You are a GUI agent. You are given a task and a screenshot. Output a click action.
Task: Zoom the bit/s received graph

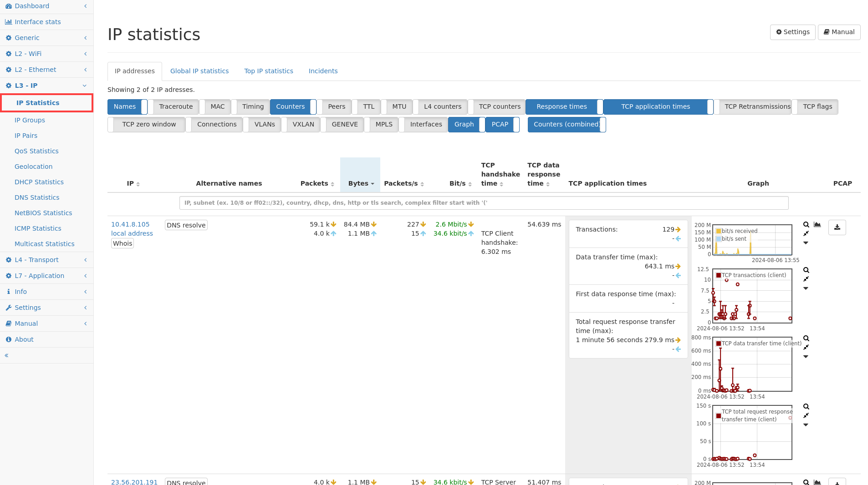coord(806,225)
